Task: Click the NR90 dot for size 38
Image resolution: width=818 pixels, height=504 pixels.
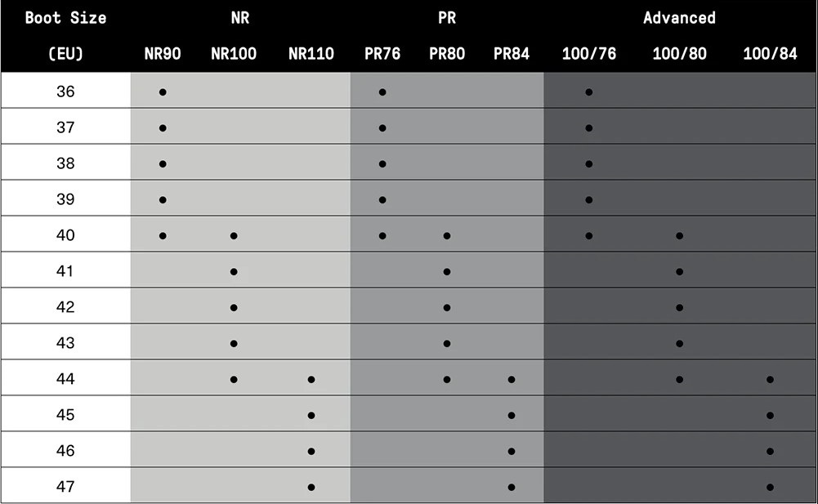Action: (x=163, y=164)
